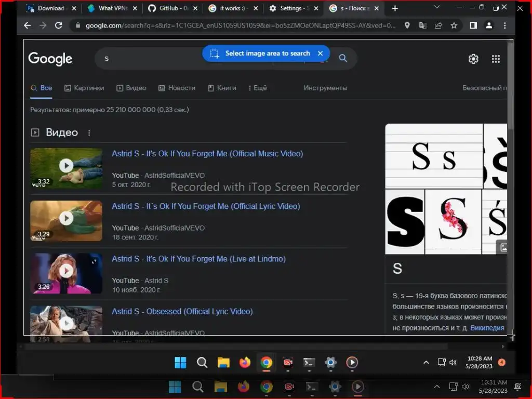Go back to the previous page in Chrome
532x399 pixels.
point(28,25)
